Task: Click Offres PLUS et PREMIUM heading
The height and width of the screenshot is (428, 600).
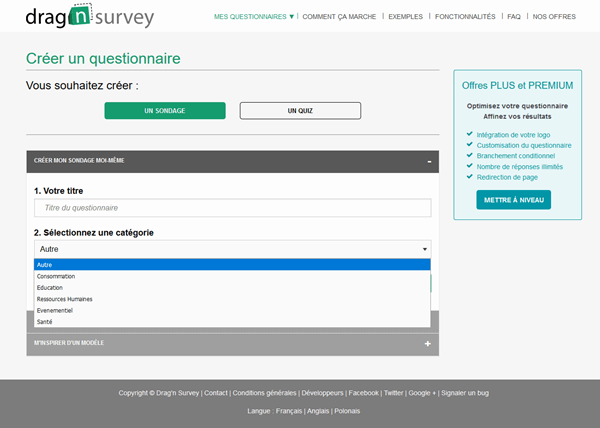Action: click(517, 85)
